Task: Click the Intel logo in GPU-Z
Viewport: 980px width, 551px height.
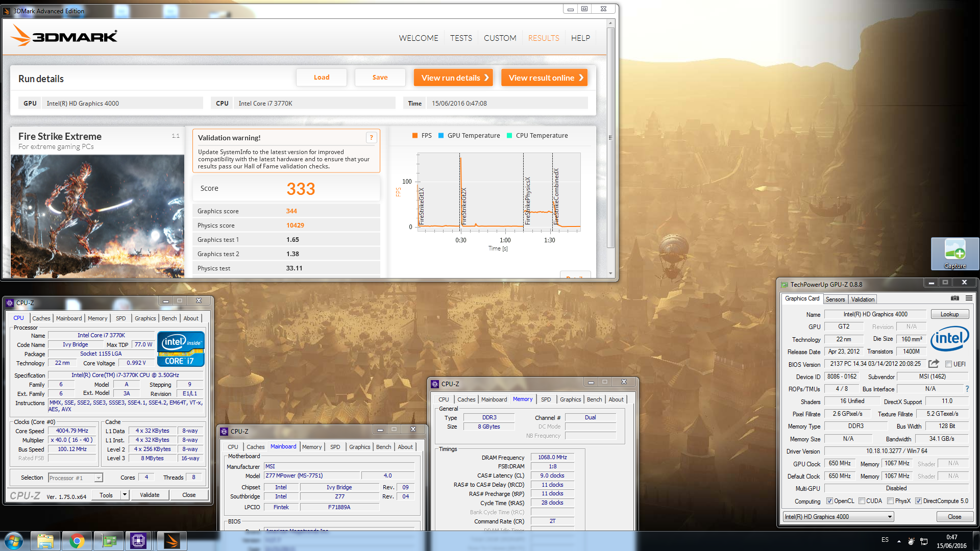Action: pos(949,338)
